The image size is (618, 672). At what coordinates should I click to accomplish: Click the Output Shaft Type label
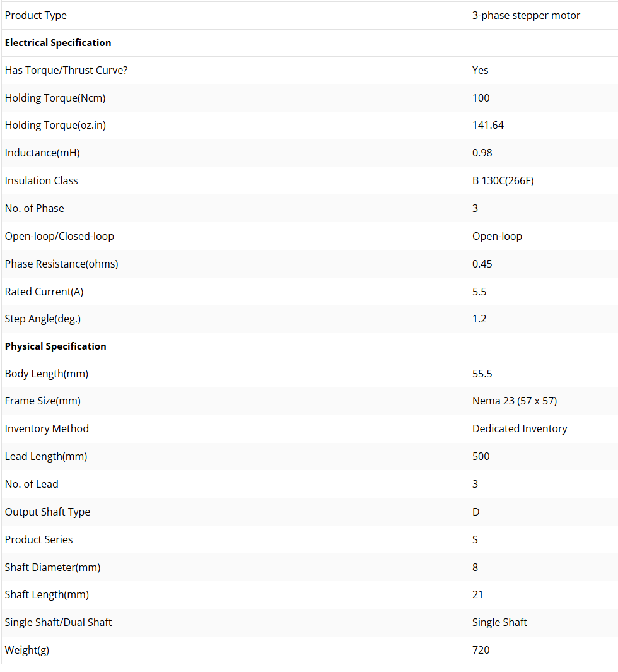pyautogui.click(x=47, y=512)
